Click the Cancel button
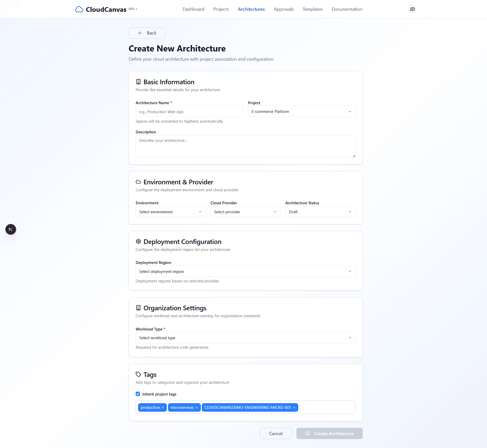This screenshot has height=448, width=487. tap(275, 434)
